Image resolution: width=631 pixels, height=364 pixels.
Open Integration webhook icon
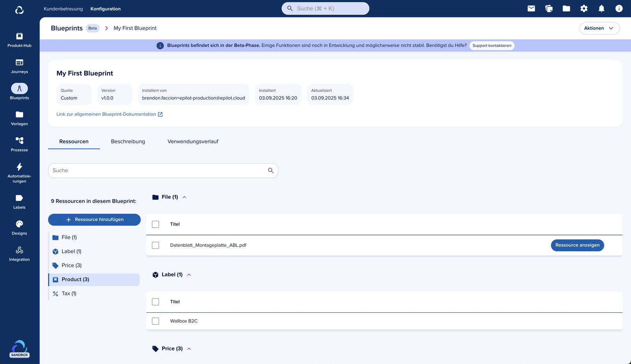tap(19, 250)
